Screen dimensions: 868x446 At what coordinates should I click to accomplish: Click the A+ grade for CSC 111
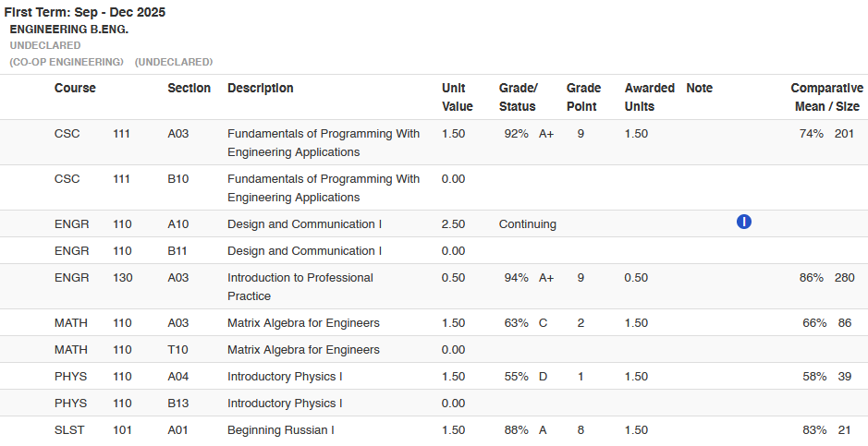click(x=545, y=134)
